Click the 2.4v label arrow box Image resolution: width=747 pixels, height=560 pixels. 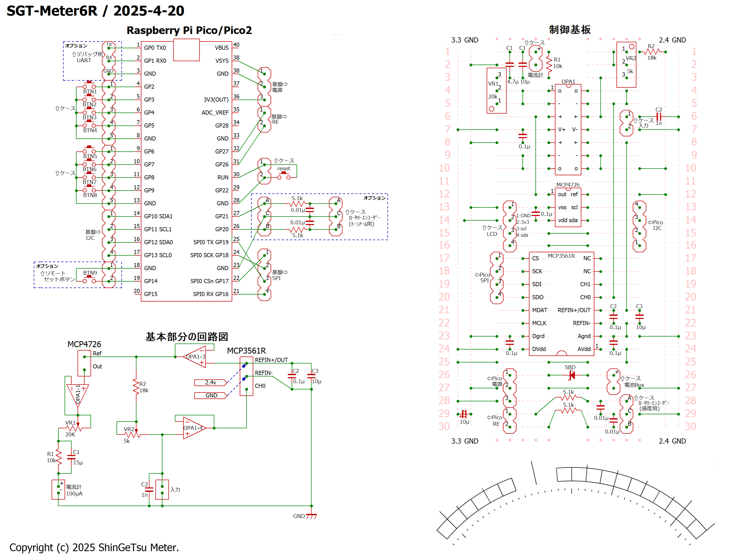click(210, 382)
